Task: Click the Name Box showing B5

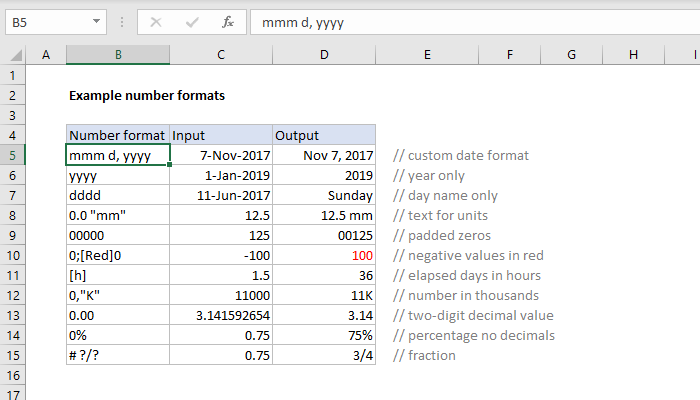Action: (56, 22)
